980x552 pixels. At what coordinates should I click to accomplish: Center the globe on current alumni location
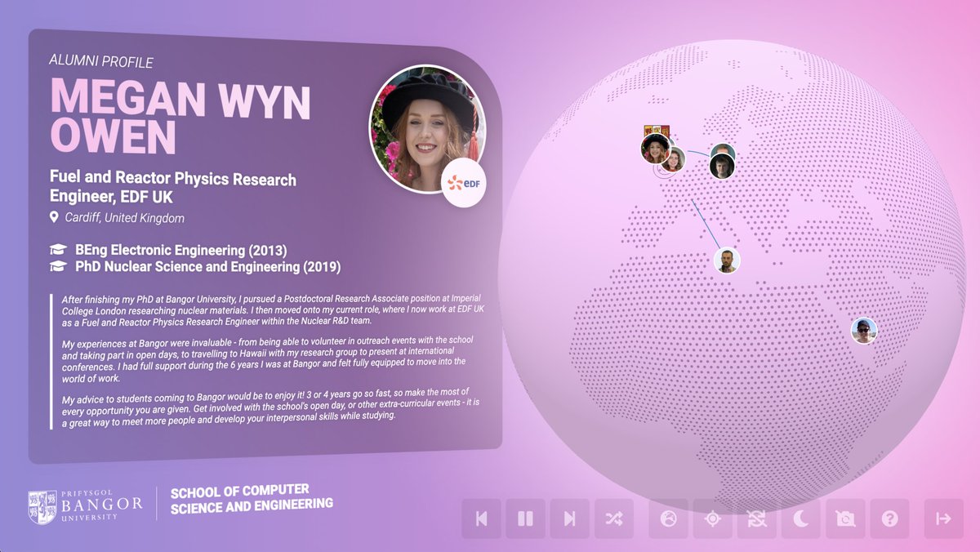(712, 519)
